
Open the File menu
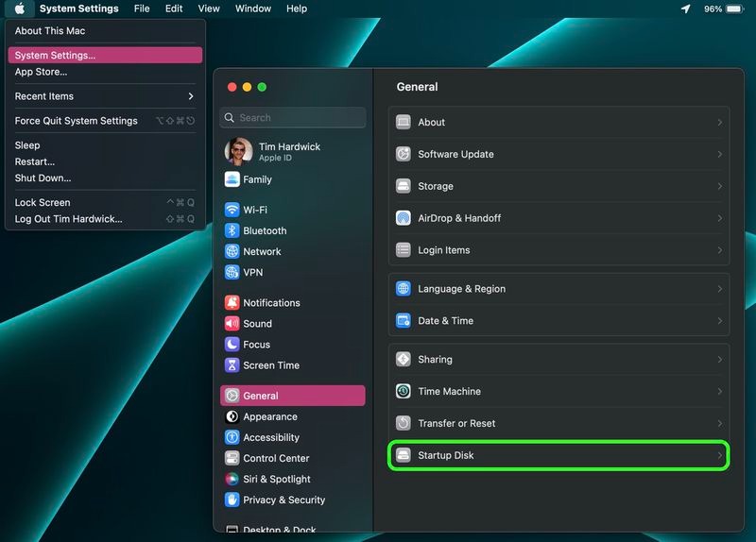[x=142, y=8]
